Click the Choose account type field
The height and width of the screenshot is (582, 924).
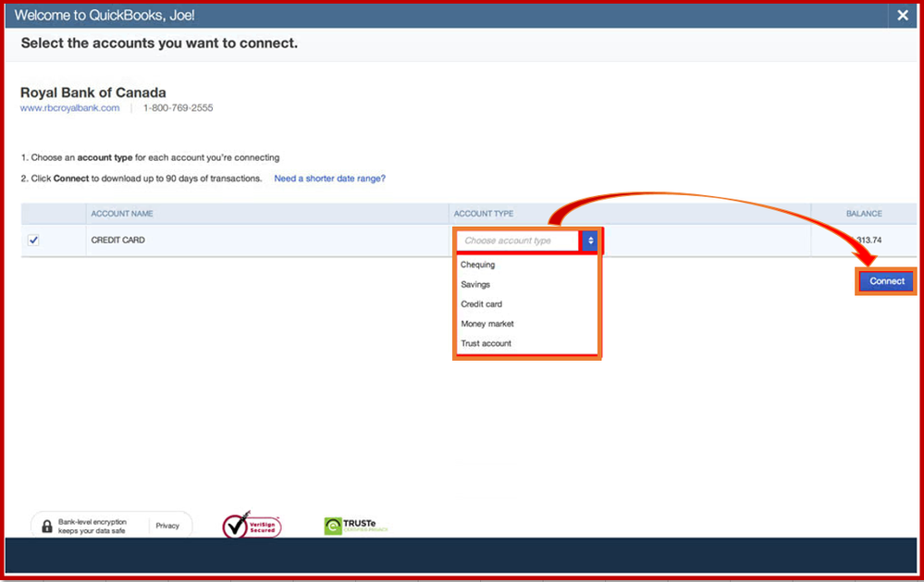tap(519, 241)
